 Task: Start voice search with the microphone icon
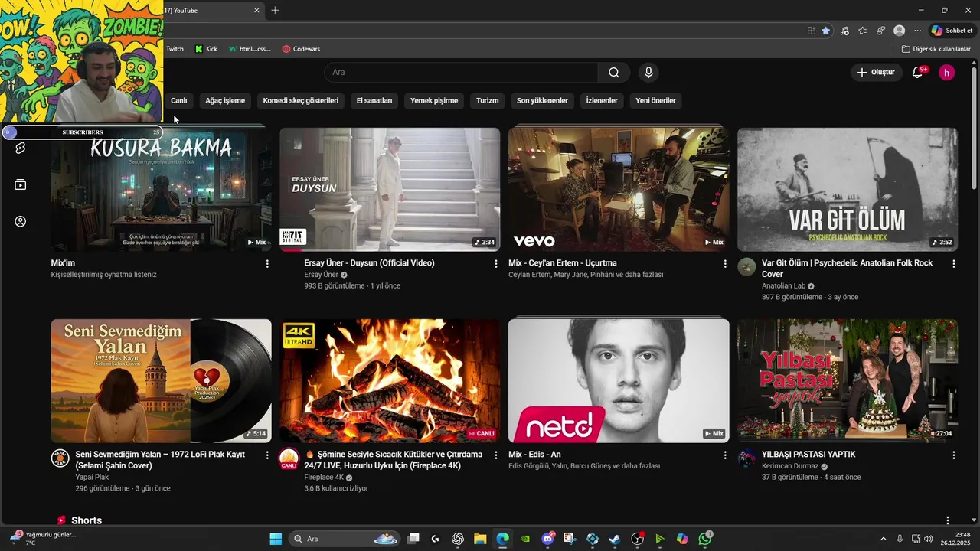[x=648, y=72]
